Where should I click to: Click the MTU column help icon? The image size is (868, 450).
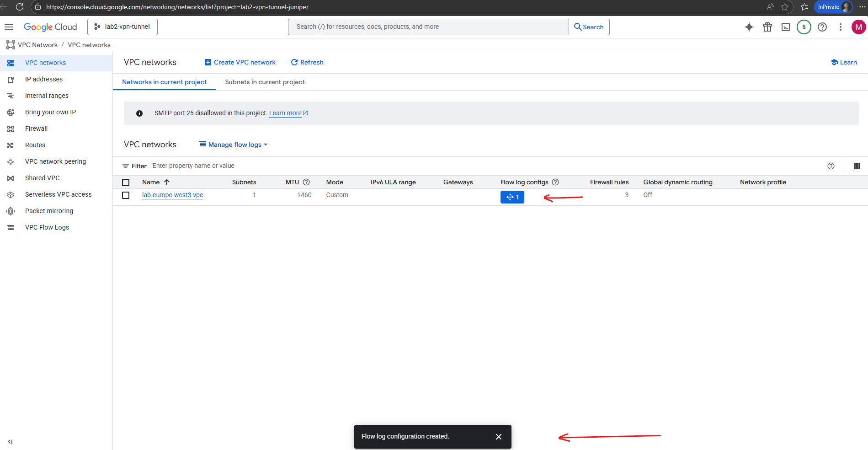click(x=306, y=182)
